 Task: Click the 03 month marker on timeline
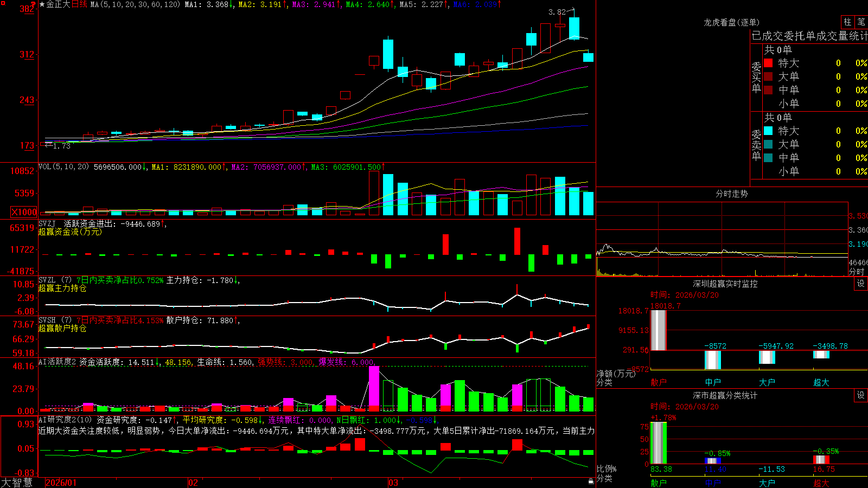point(393,483)
